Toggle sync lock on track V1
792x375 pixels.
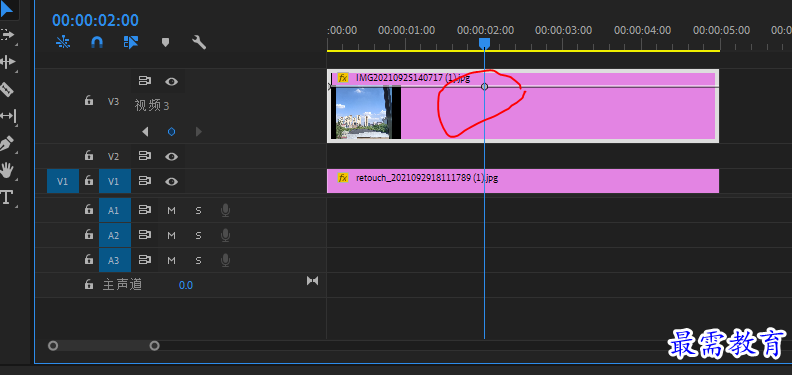(x=145, y=181)
